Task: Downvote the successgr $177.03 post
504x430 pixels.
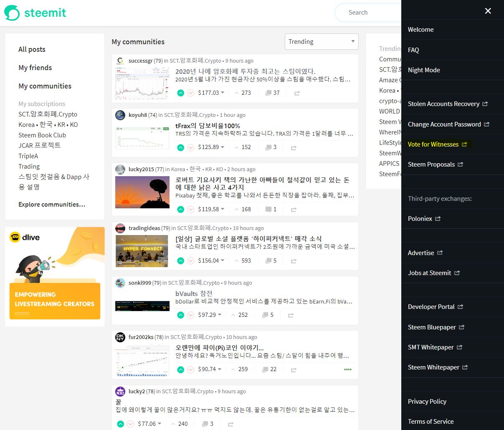Action: [x=191, y=93]
